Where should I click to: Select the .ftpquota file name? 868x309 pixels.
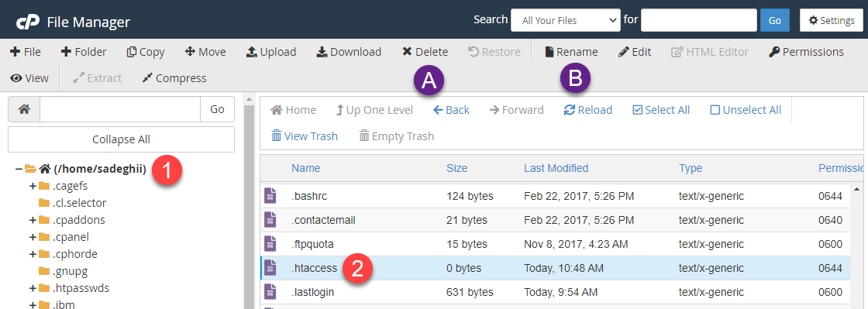pyautogui.click(x=313, y=244)
